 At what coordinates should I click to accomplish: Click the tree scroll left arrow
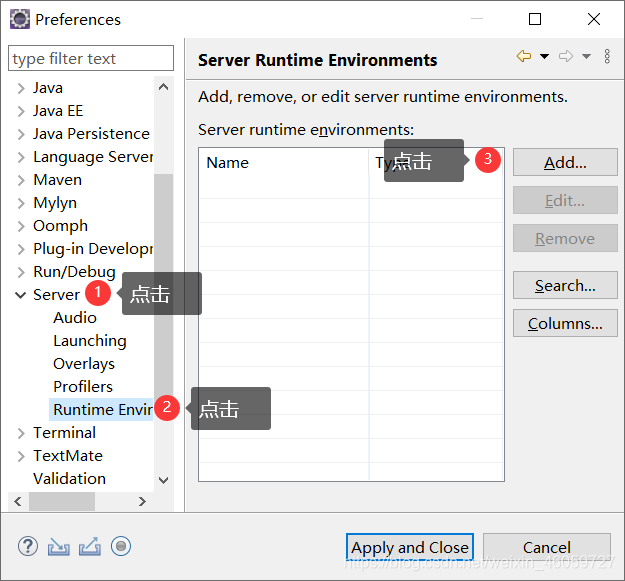pos(18,501)
